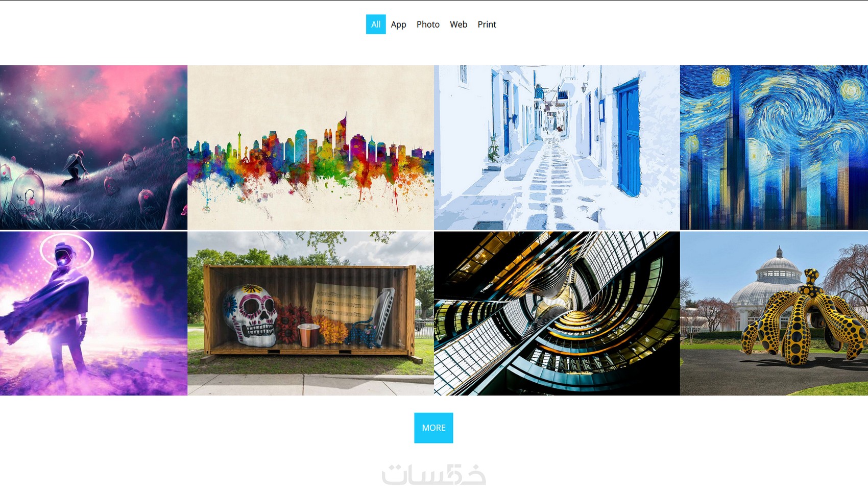The image size is (868, 495).
Task: Click the MORE button
Action: point(433,428)
